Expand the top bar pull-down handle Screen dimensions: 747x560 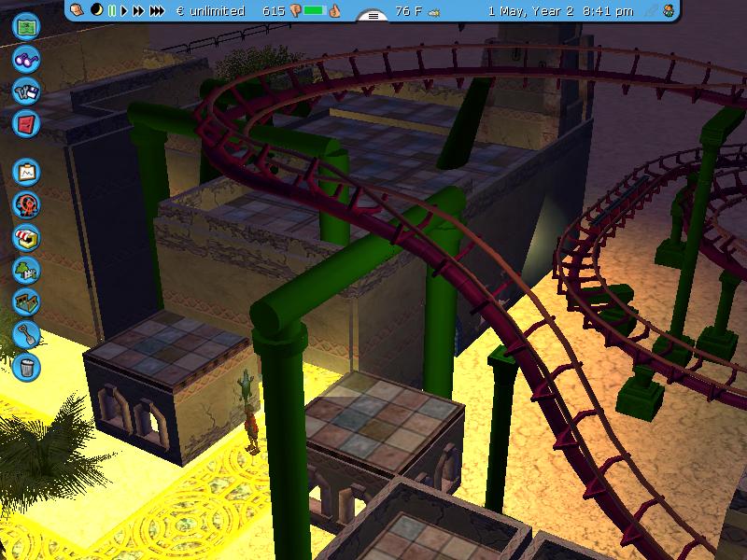point(373,16)
